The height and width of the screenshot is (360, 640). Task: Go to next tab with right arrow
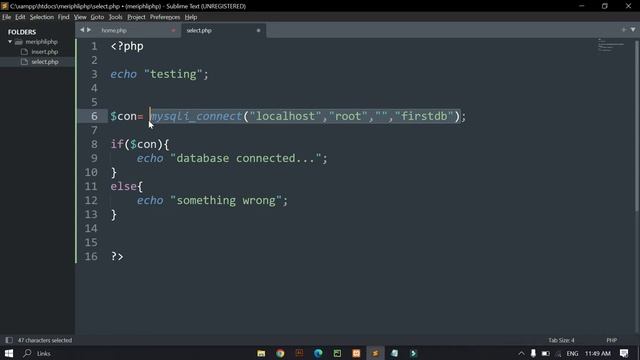89,30
